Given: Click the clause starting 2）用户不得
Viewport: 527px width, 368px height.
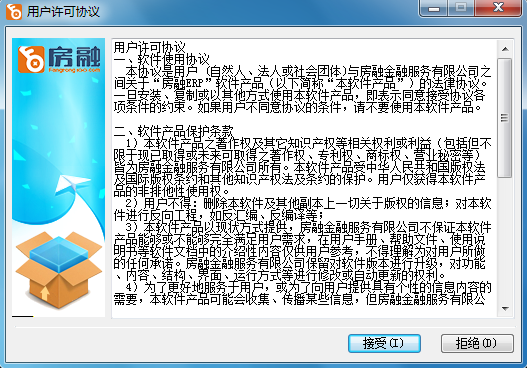Looking at the screenshot, I should [x=302, y=209].
